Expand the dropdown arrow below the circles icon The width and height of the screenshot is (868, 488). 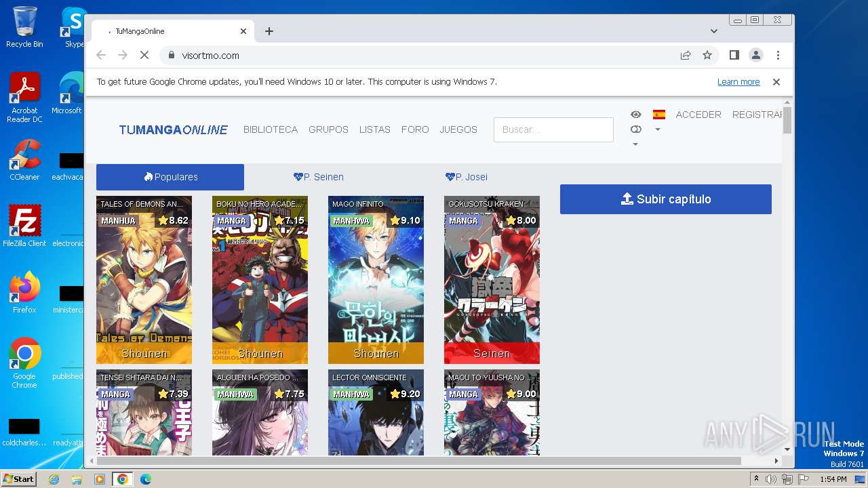click(x=635, y=144)
